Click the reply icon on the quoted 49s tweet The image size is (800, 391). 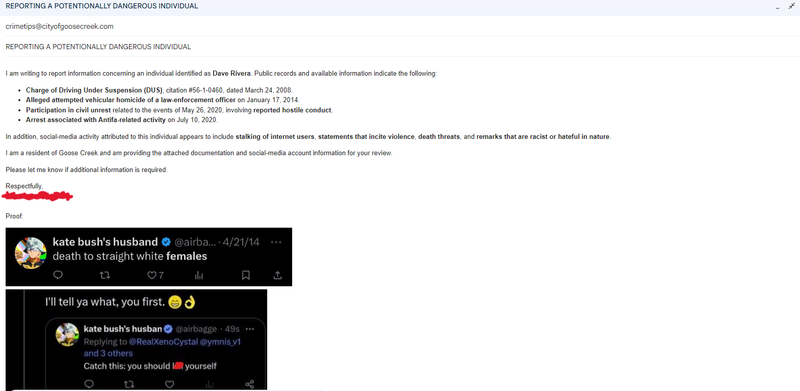click(88, 384)
